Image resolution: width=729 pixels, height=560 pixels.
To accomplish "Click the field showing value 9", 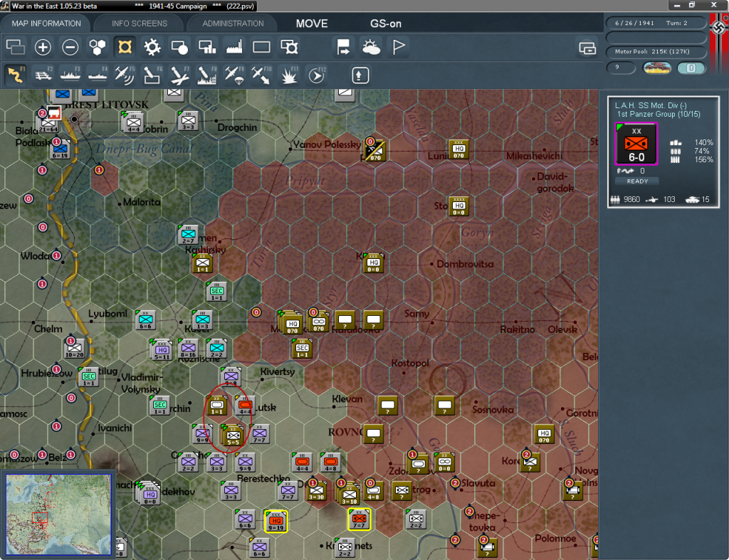I will [x=621, y=68].
